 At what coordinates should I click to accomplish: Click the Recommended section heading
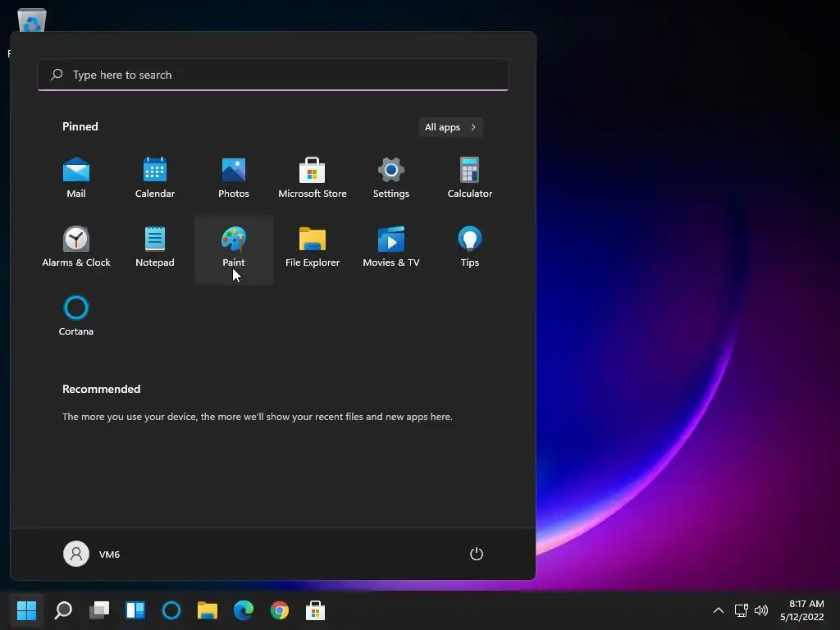click(x=101, y=389)
